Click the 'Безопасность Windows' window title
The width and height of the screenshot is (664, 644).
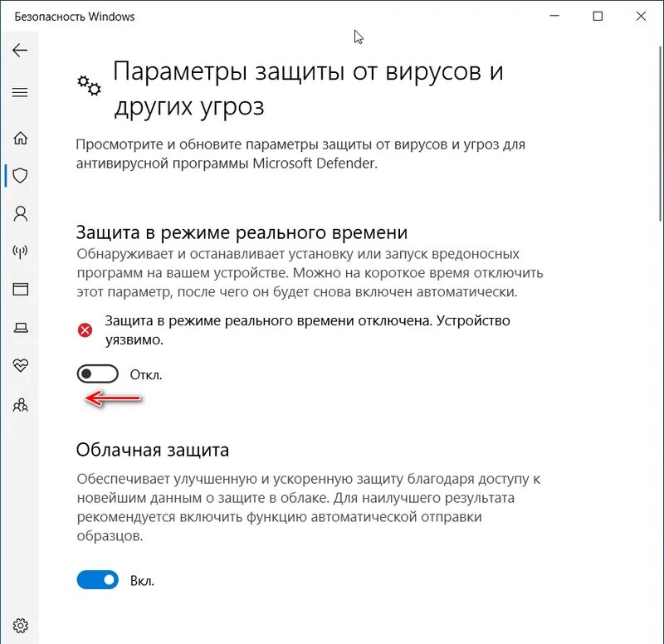pos(75,17)
